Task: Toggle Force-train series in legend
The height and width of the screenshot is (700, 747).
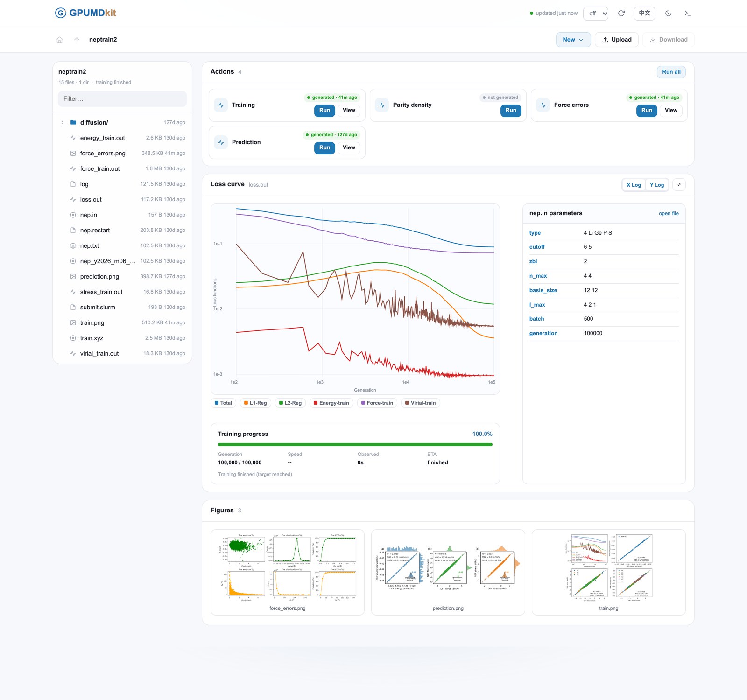Action: click(x=377, y=403)
